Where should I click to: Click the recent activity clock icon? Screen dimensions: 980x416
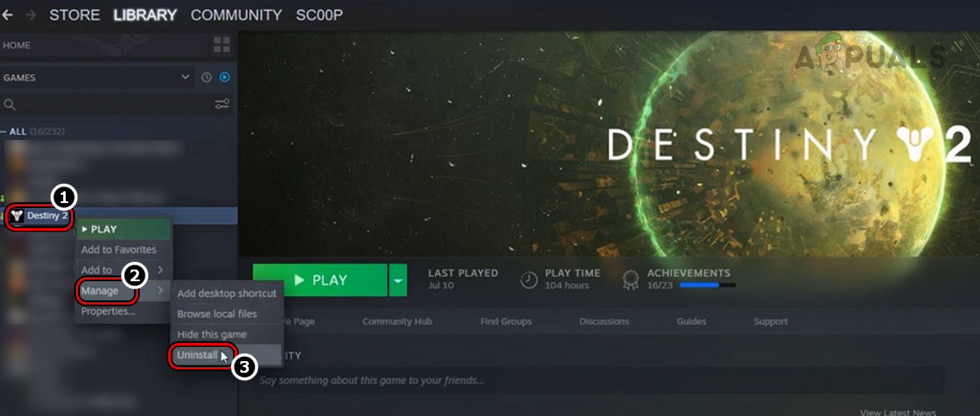point(206,77)
